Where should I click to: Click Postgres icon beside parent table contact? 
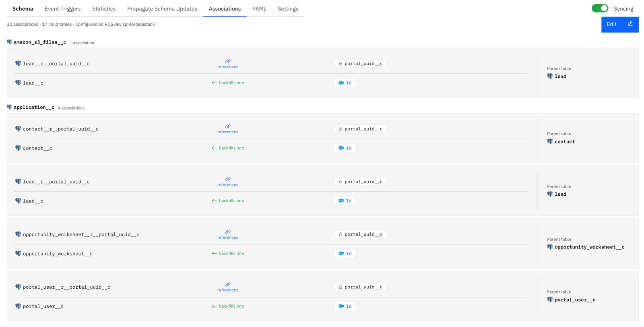pyautogui.click(x=550, y=142)
